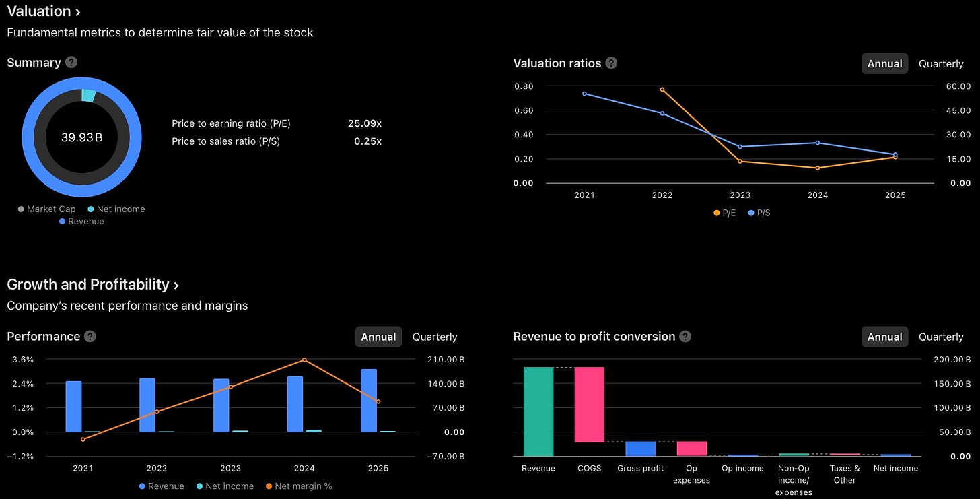This screenshot has width=980, height=499.
Task: Select Annual in Valuation ratios
Action: pos(884,63)
